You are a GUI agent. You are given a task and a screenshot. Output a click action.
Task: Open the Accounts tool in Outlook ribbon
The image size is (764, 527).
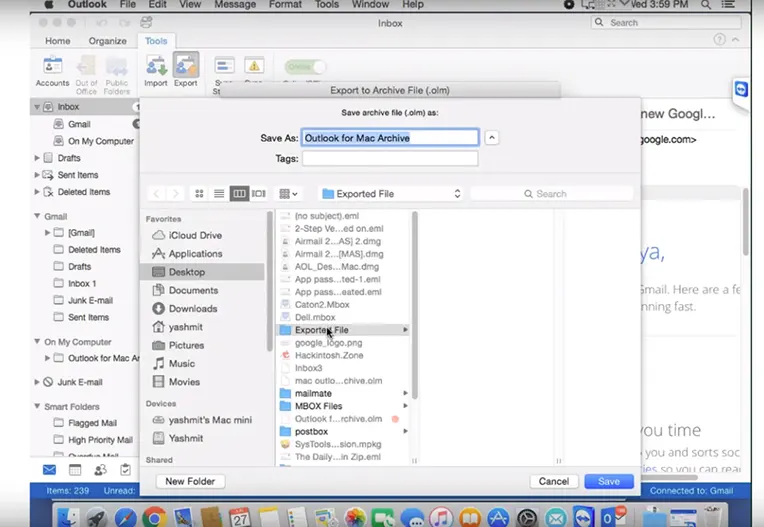click(52, 72)
